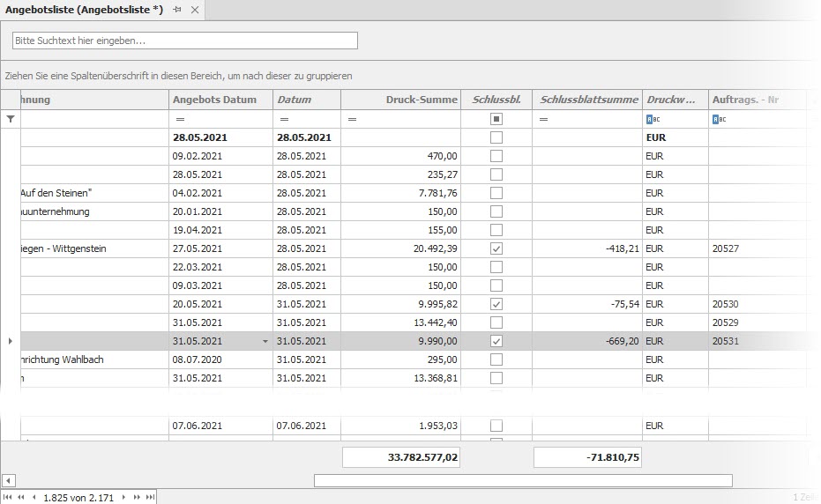Click the filter funnel icon in filter row
The image size is (821, 504).
click(11, 119)
